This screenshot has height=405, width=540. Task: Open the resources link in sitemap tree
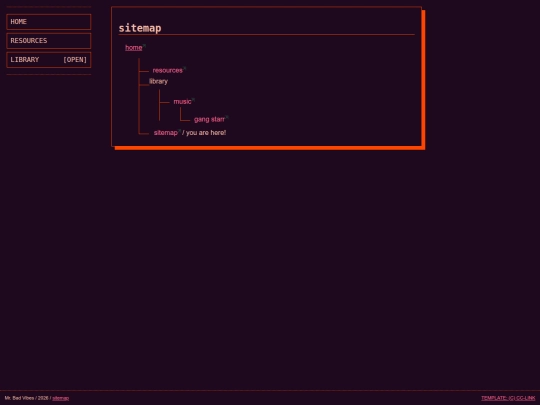(x=167, y=70)
